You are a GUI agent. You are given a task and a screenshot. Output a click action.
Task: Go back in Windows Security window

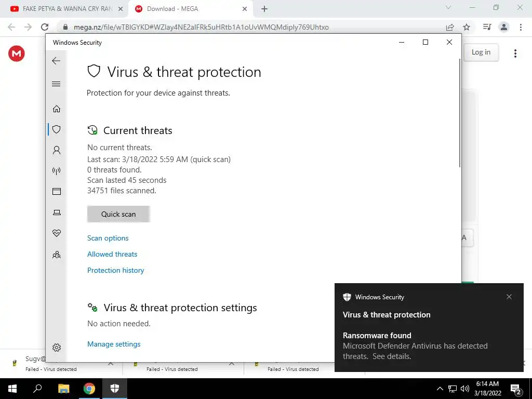click(x=56, y=61)
